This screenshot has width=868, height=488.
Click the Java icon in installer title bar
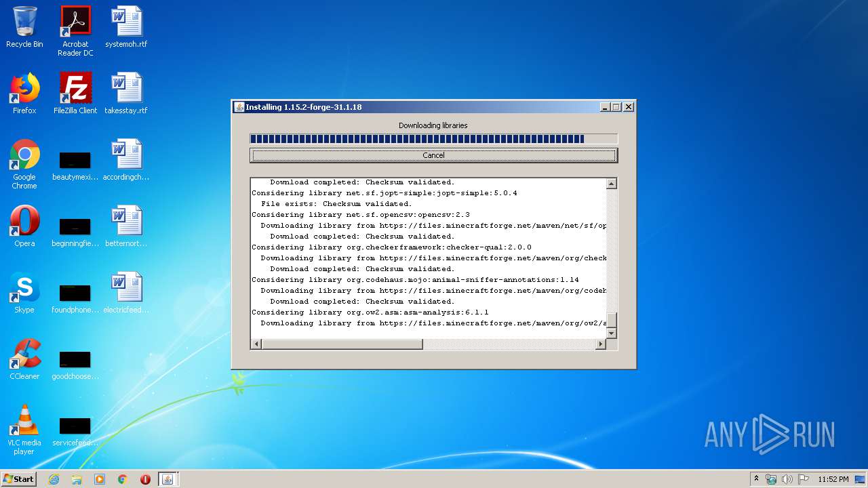239,107
